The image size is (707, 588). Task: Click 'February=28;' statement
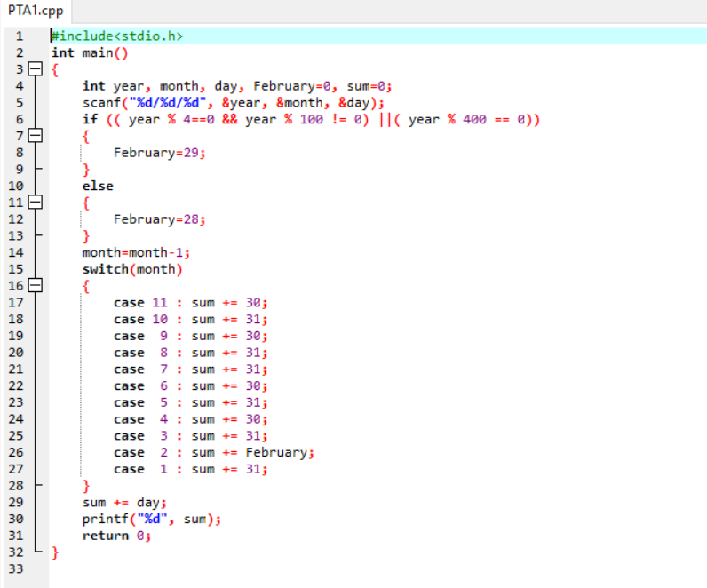[x=160, y=219]
